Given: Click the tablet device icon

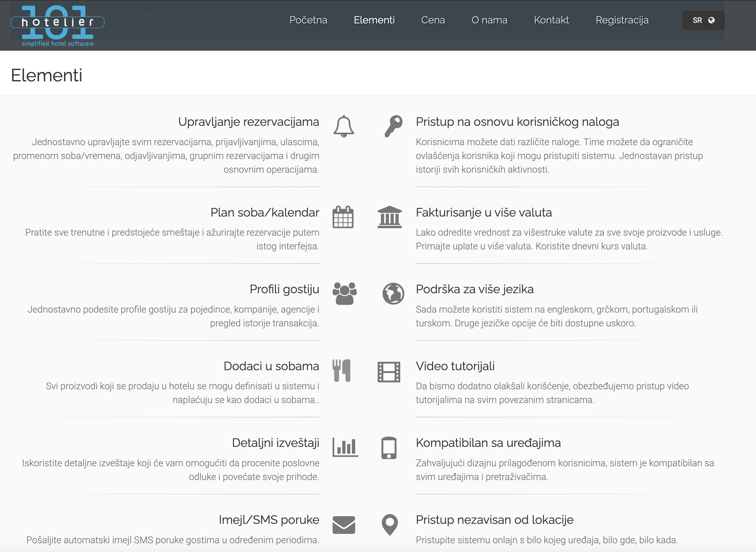Looking at the screenshot, I should tap(389, 448).
